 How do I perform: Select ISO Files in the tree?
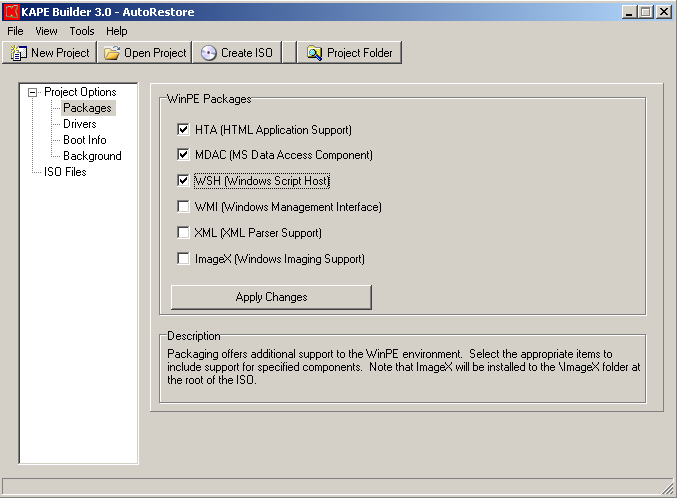point(65,172)
